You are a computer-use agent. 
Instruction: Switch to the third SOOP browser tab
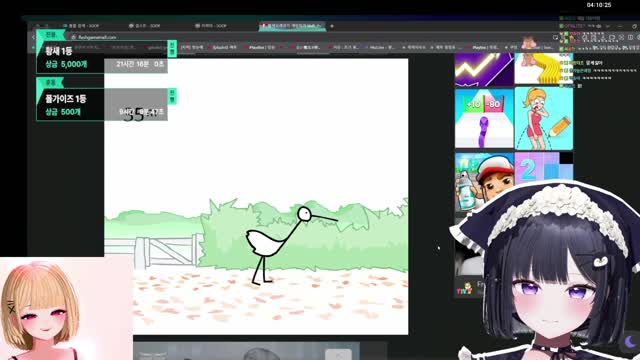tap(211, 26)
